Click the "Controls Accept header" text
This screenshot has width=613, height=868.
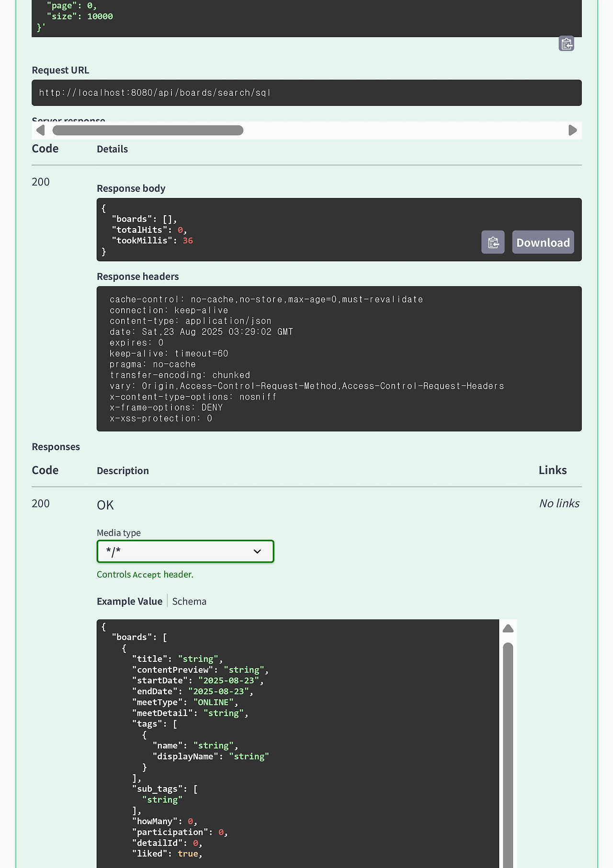pos(145,574)
